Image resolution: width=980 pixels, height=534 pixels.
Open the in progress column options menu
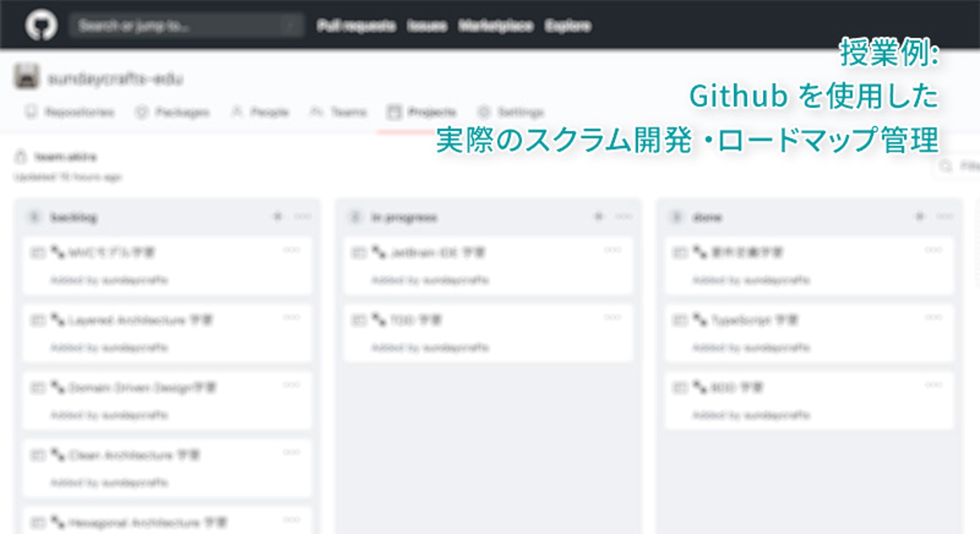[624, 216]
